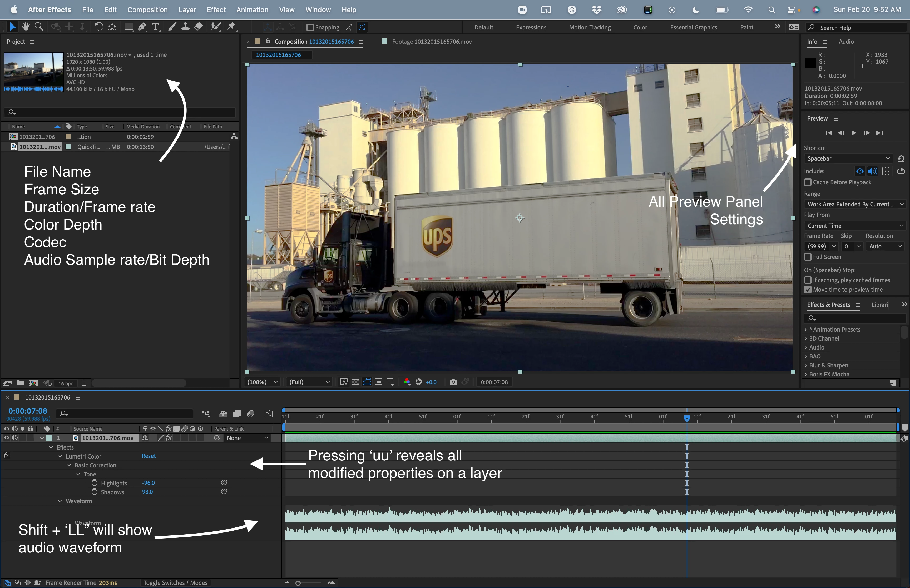This screenshot has height=588, width=910.
Task: Reset the Lumetri Color effect
Action: tap(149, 456)
